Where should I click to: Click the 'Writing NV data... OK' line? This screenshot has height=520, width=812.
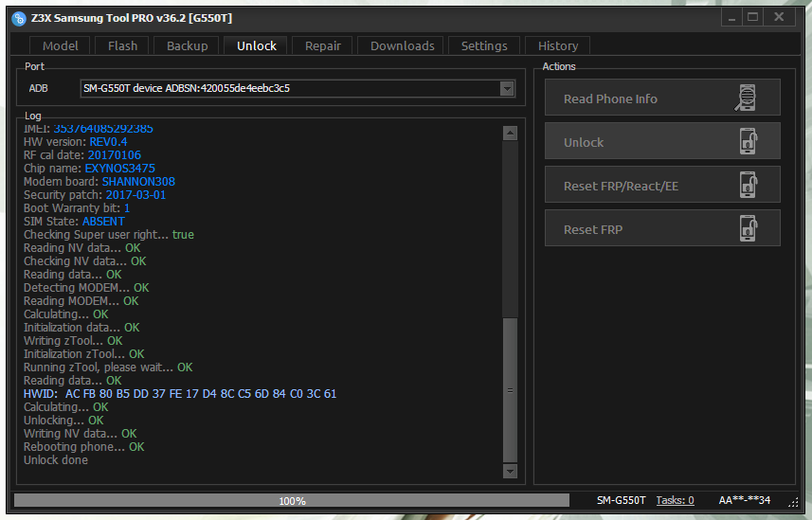pos(81,434)
